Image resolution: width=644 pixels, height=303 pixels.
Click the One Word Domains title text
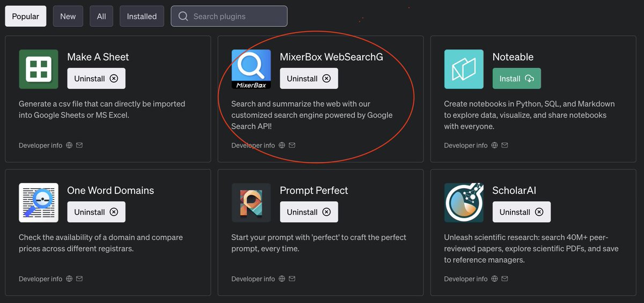(111, 190)
